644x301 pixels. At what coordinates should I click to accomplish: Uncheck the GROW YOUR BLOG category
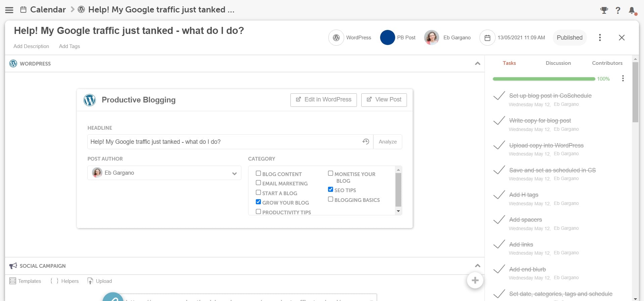tap(258, 202)
